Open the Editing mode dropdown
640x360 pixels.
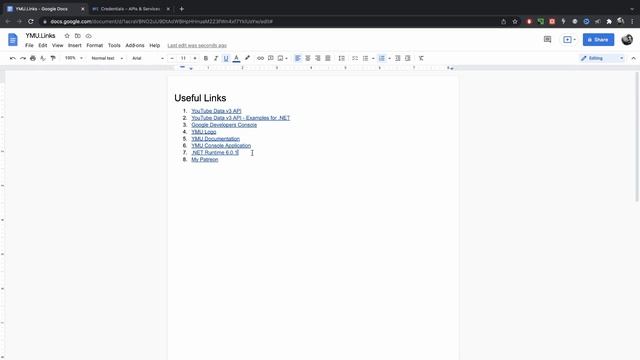tap(602, 58)
